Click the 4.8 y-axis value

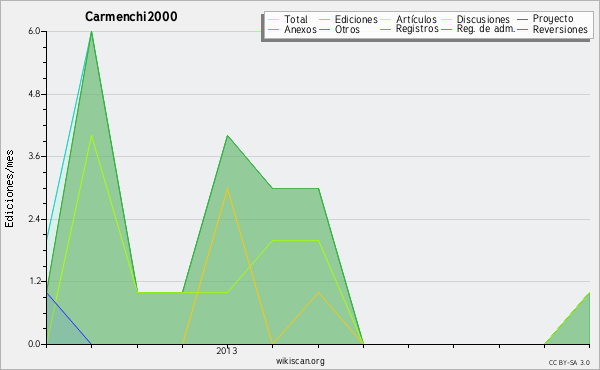[34, 94]
